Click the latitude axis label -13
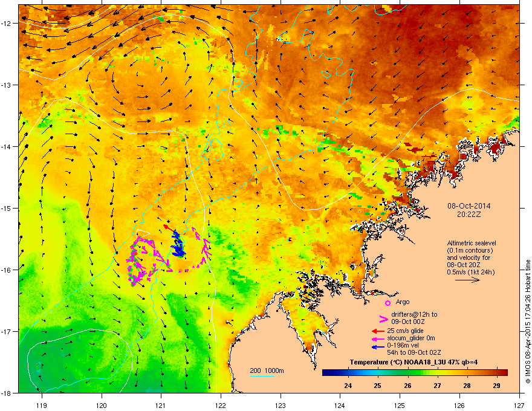The height and width of the screenshot is (411, 532). click(x=7, y=85)
